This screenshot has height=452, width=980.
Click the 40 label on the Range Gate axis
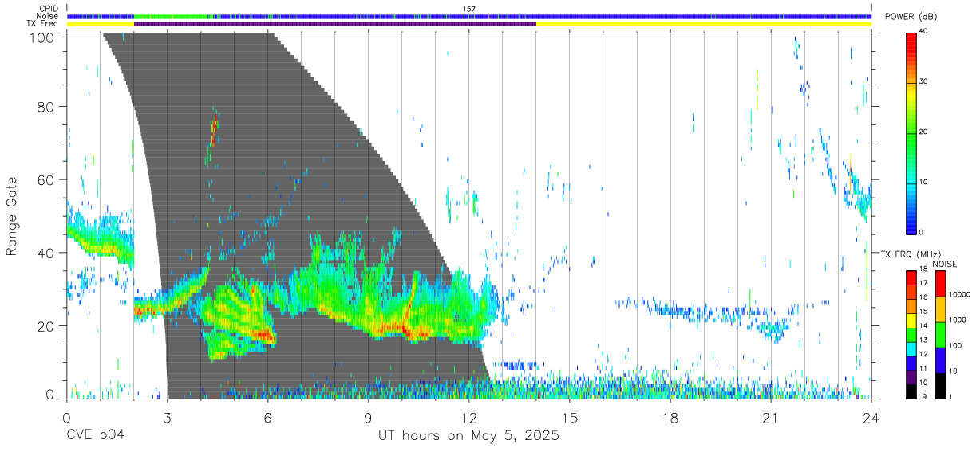tap(47, 253)
